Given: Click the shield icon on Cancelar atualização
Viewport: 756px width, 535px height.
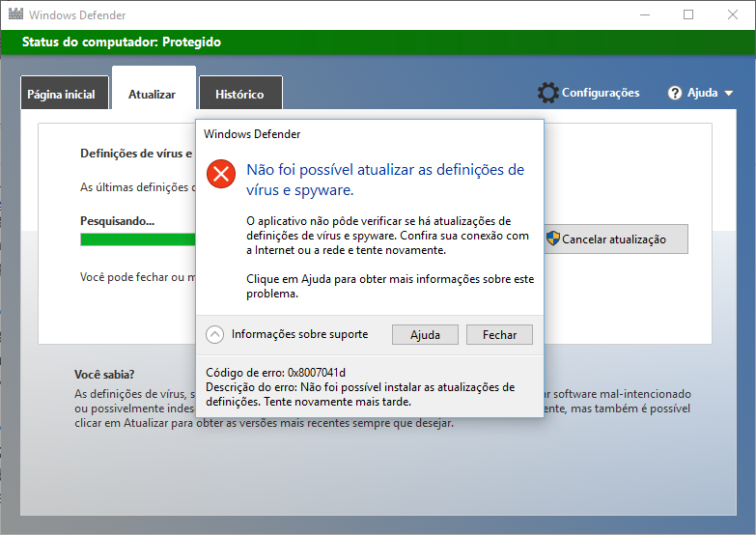Looking at the screenshot, I should tap(553, 239).
